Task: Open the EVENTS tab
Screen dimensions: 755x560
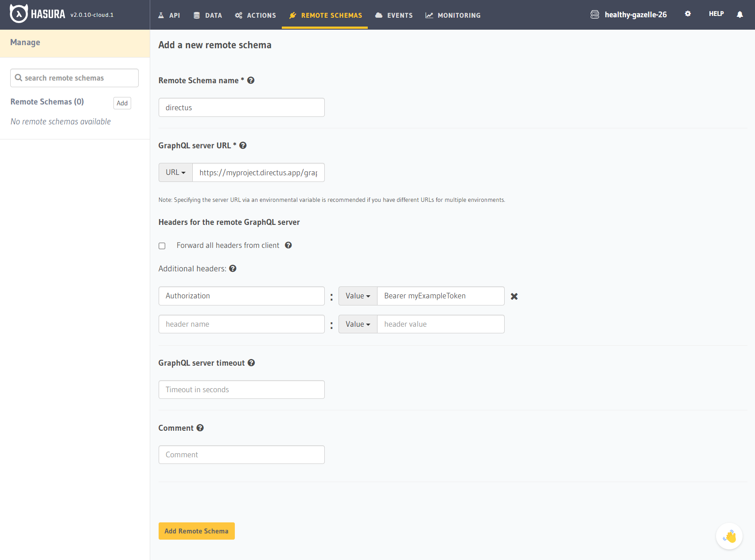Action: [394, 15]
